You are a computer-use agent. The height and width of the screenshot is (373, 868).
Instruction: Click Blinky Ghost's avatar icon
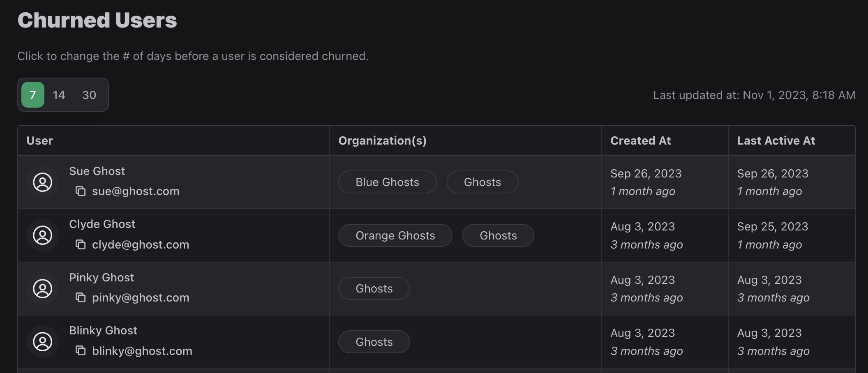(x=43, y=342)
